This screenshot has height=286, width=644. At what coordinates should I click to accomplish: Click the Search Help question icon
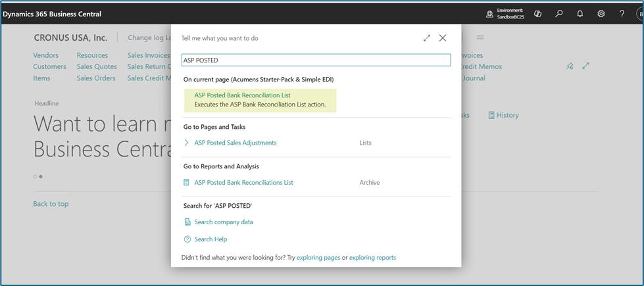(x=187, y=239)
